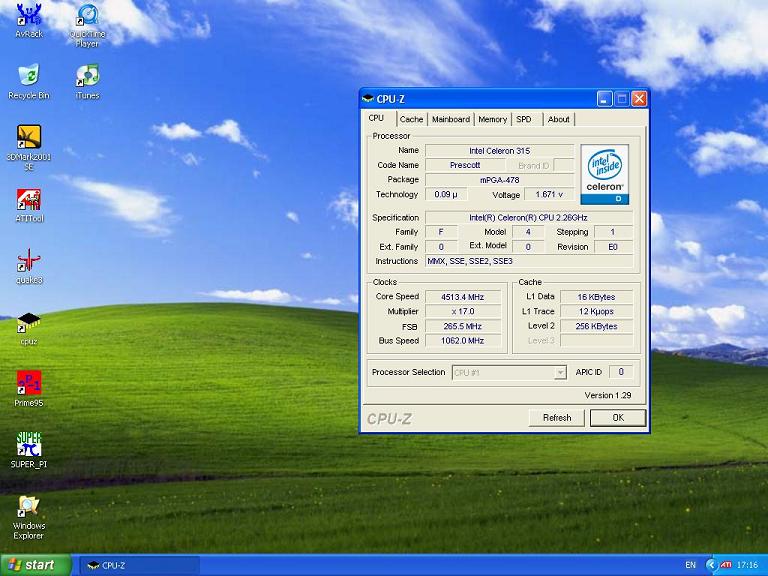Image resolution: width=768 pixels, height=576 pixels.
Task: Click the Instructions field MMX, SSE, SSE2, SSE3
Action: click(x=528, y=261)
